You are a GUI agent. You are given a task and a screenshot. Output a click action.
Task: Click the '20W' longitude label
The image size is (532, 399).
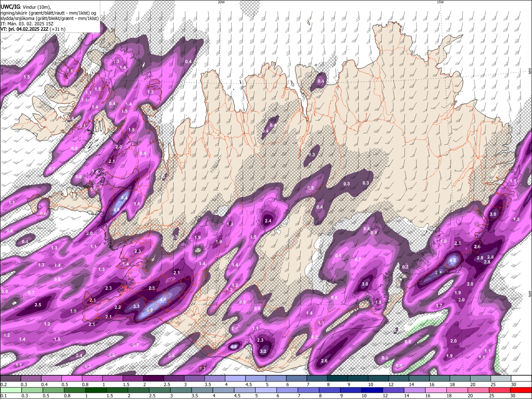click(x=221, y=2)
